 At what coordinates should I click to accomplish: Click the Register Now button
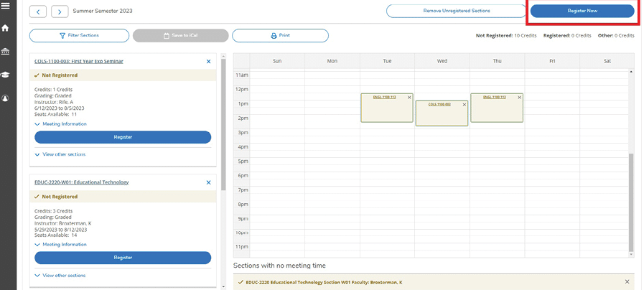(x=582, y=11)
